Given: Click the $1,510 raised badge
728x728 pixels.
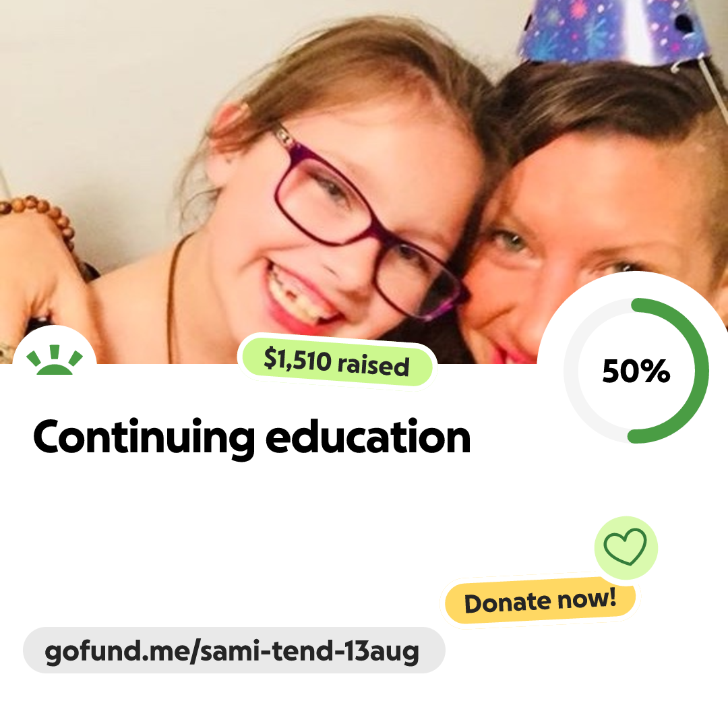Looking at the screenshot, I should [337, 361].
